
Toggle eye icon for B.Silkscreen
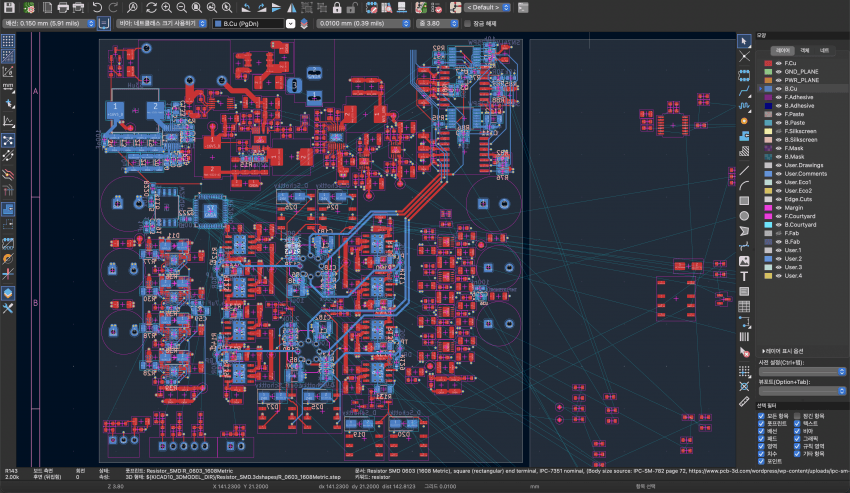coord(778,140)
